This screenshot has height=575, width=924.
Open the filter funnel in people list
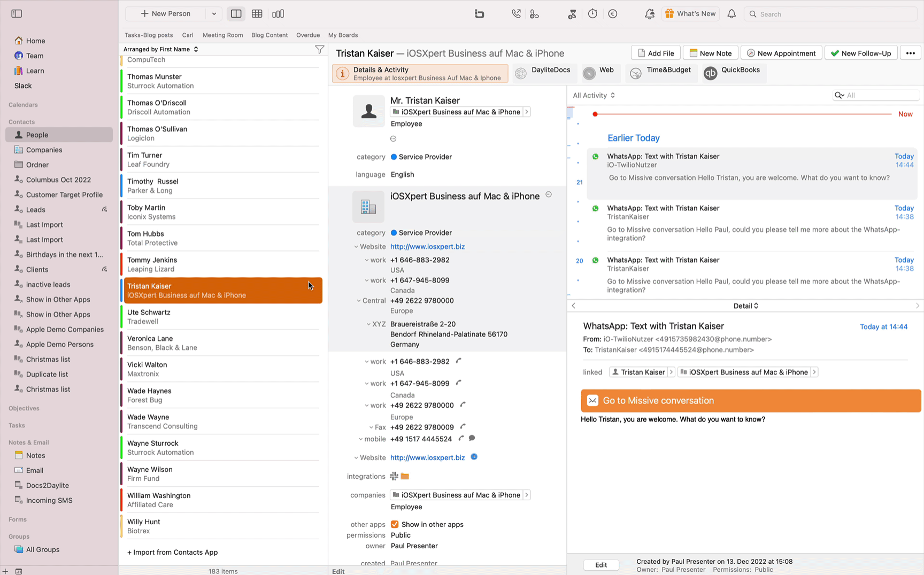(x=319, y=49)
